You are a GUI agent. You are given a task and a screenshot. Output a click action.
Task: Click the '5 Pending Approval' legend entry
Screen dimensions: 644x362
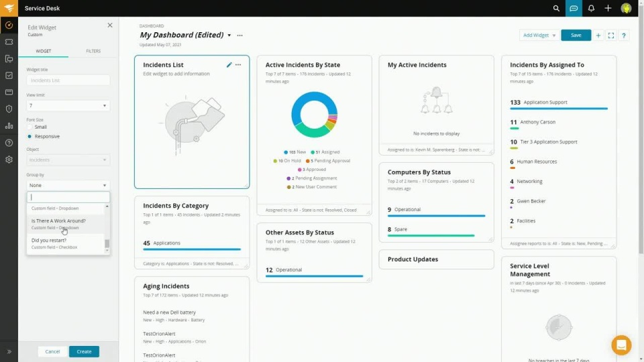pyautogui.click(x=328, y=161)
